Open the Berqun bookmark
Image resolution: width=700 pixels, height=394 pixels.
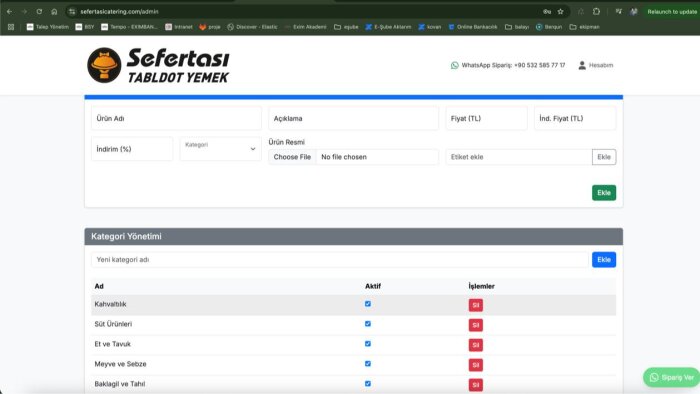pyautogui.click(x=549, y=27)
